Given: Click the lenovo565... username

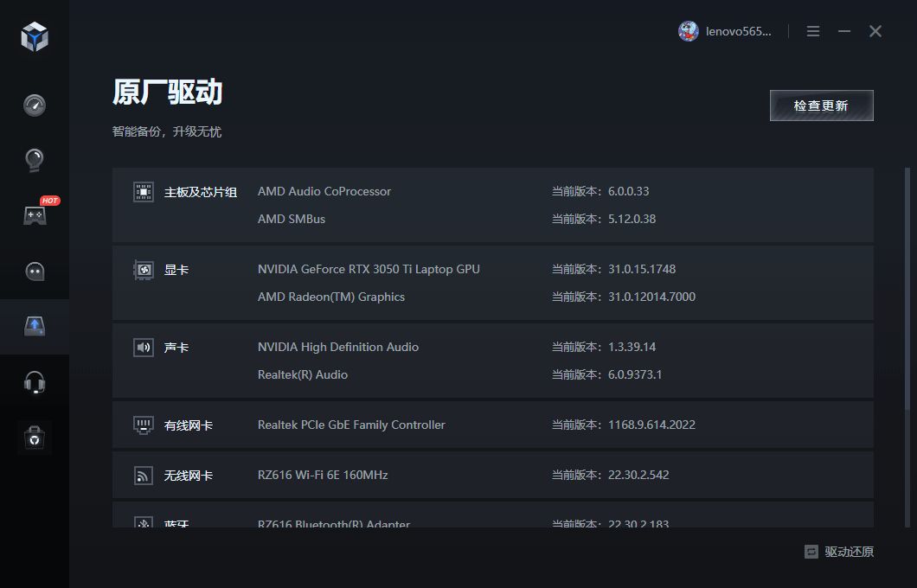Looking at the screenshot, I should pyautogui.click(x=738, y=32).
